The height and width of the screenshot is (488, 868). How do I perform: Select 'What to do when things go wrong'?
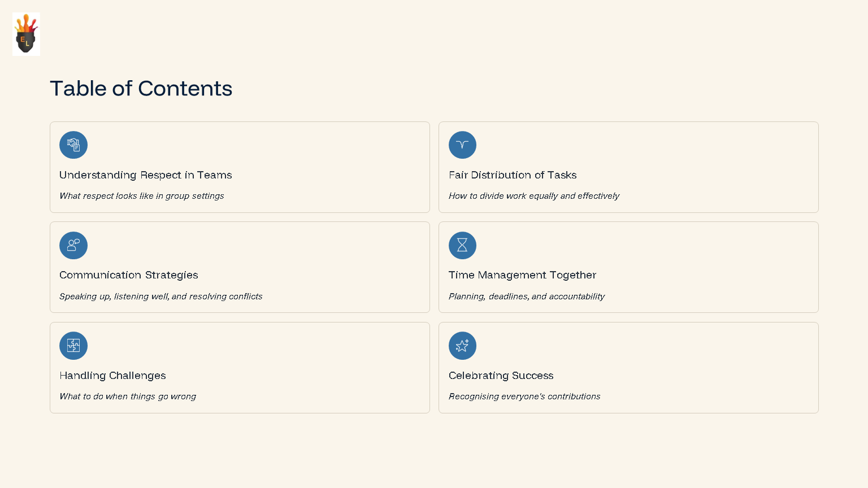pyautogui.click(x=128, y=396)
